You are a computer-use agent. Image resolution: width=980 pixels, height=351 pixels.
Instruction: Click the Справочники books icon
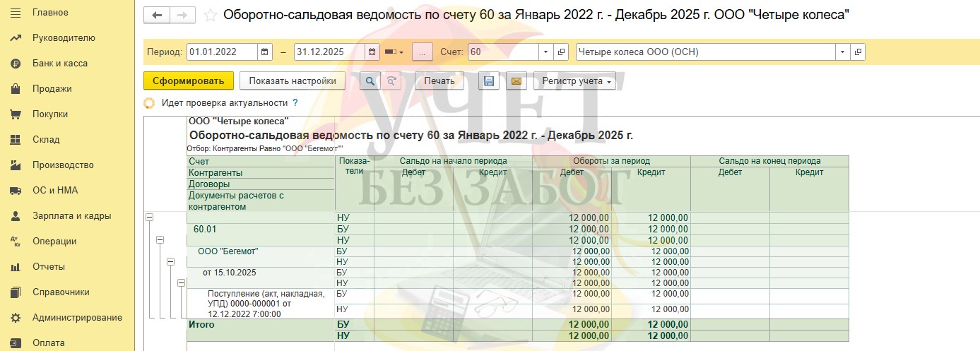point(15,292)
